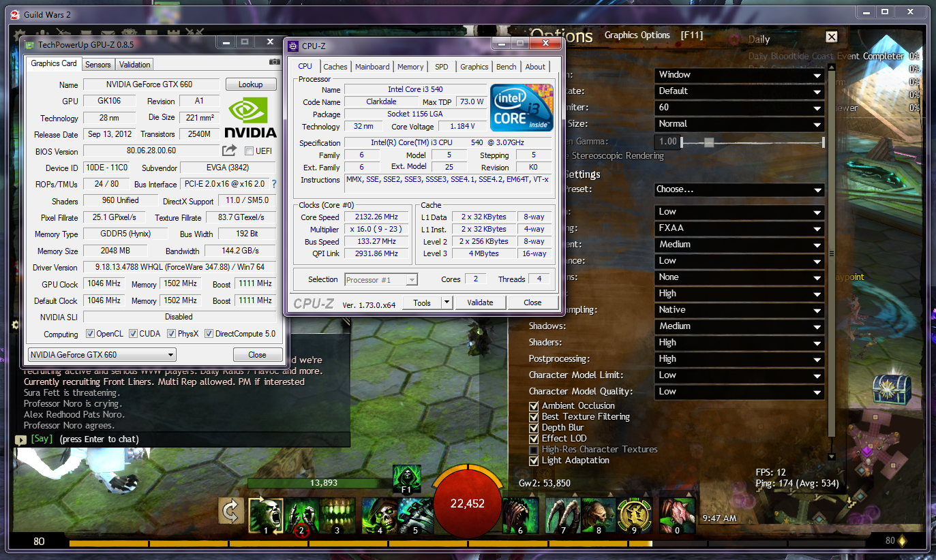Open the graphics preset Choose... dropdown
This screenshot has height=560, width=936.
[739, 189]
